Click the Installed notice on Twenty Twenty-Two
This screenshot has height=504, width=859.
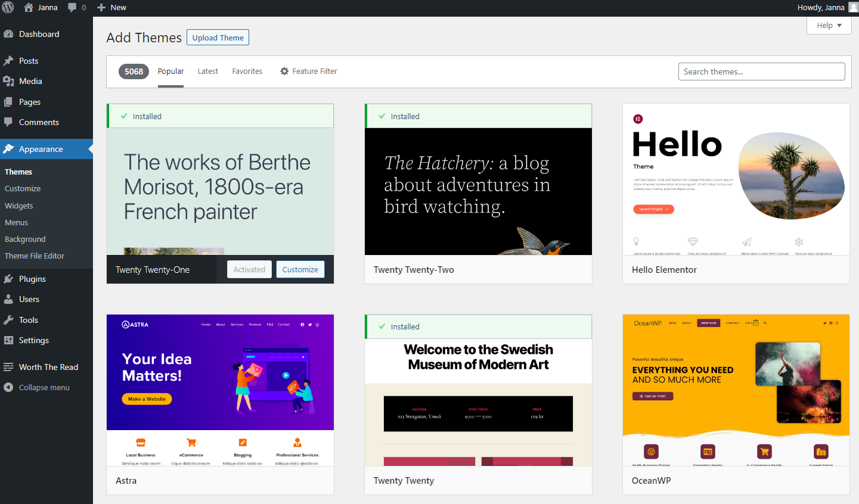478,116
